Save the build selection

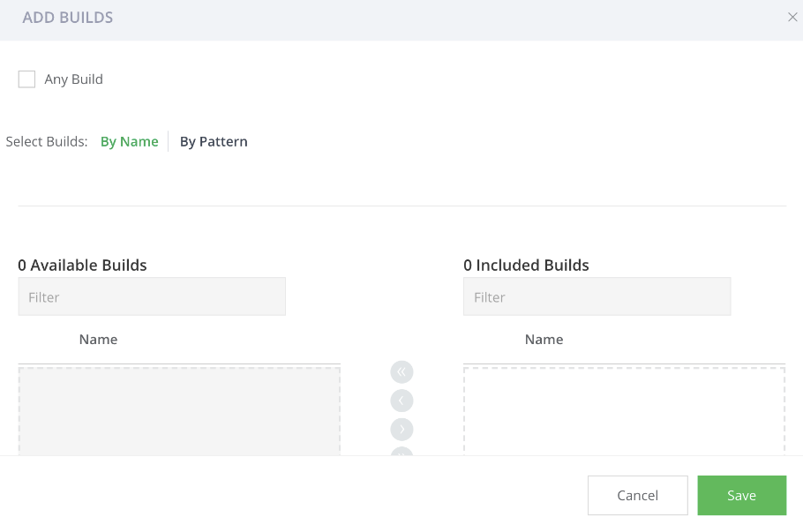pos(741,495)
